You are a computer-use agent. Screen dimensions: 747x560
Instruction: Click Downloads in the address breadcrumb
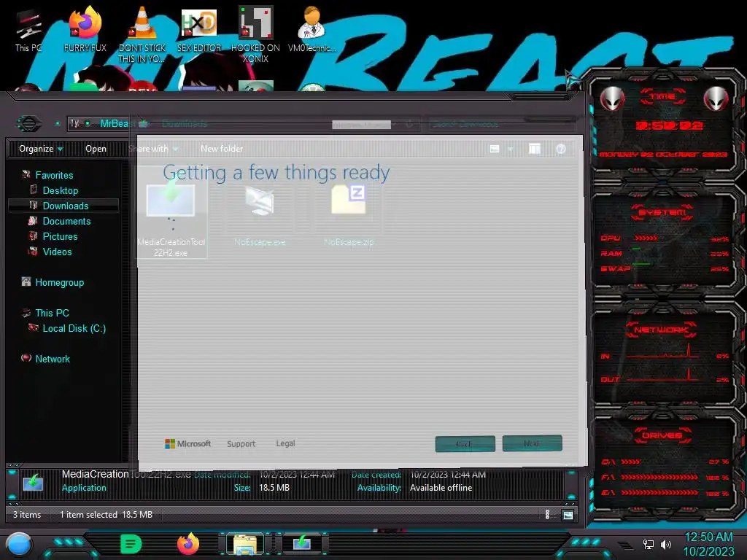coord(185,124)
